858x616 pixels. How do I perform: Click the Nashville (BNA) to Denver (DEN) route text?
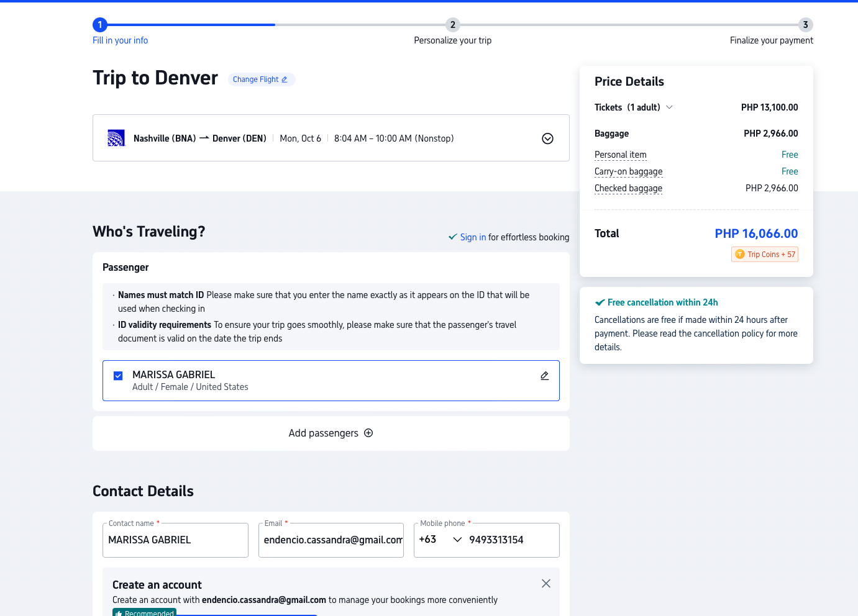click(x=200, y=138)
